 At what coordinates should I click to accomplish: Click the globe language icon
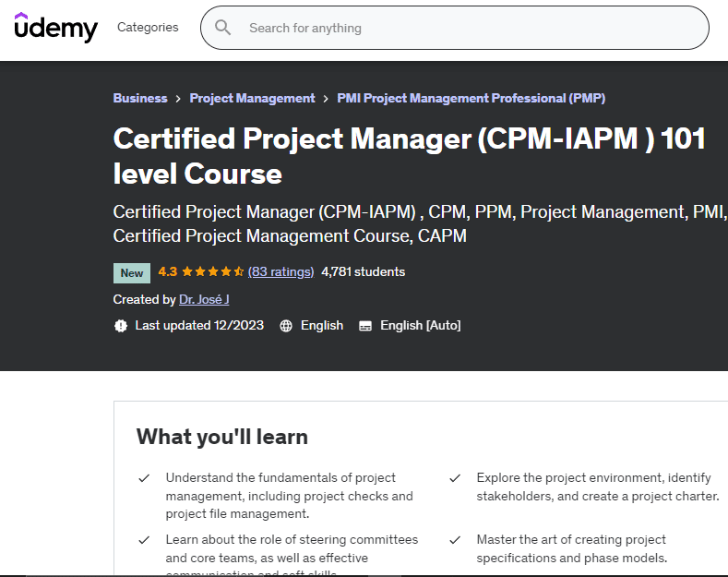(x=286, y=326)
